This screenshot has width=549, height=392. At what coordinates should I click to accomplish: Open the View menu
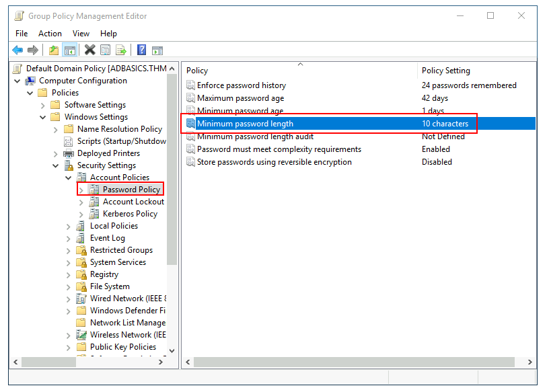(x=81, y=34)
